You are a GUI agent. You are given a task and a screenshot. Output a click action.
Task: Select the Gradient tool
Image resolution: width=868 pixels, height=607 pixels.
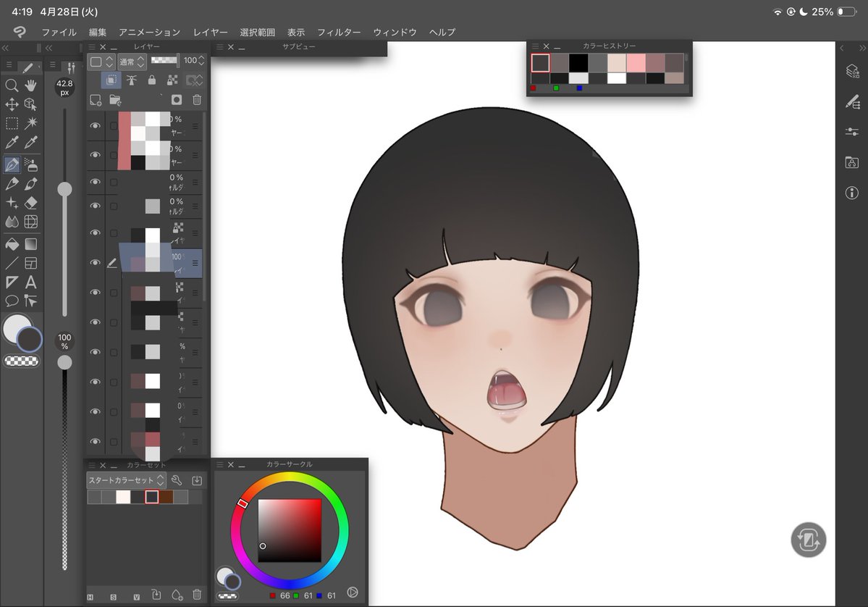(x=31, y=244)
